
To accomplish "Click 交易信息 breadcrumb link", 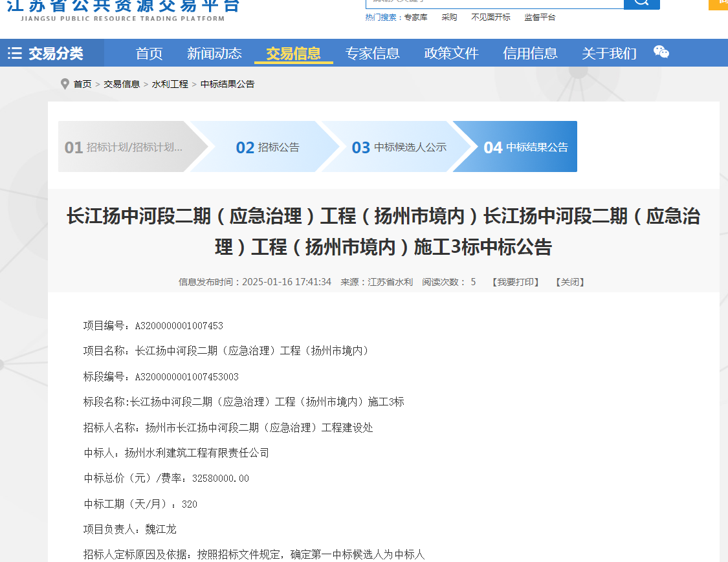I will click(x=122, y=84).
